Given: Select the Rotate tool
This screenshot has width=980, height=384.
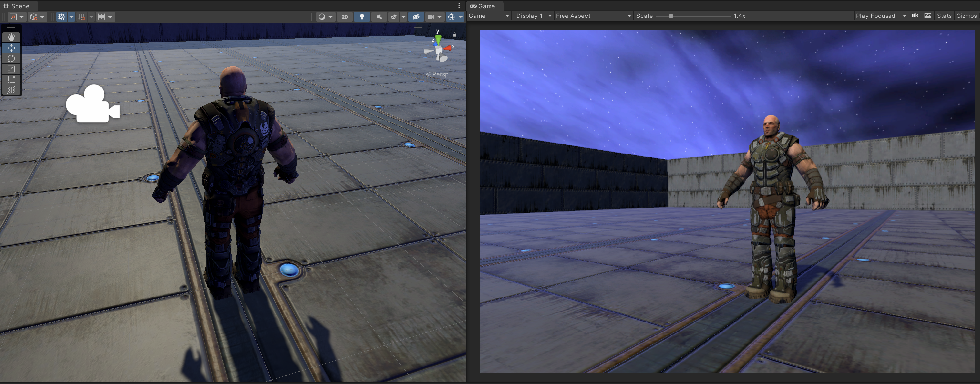Looking at the screenshot, I should coord(11,58).
